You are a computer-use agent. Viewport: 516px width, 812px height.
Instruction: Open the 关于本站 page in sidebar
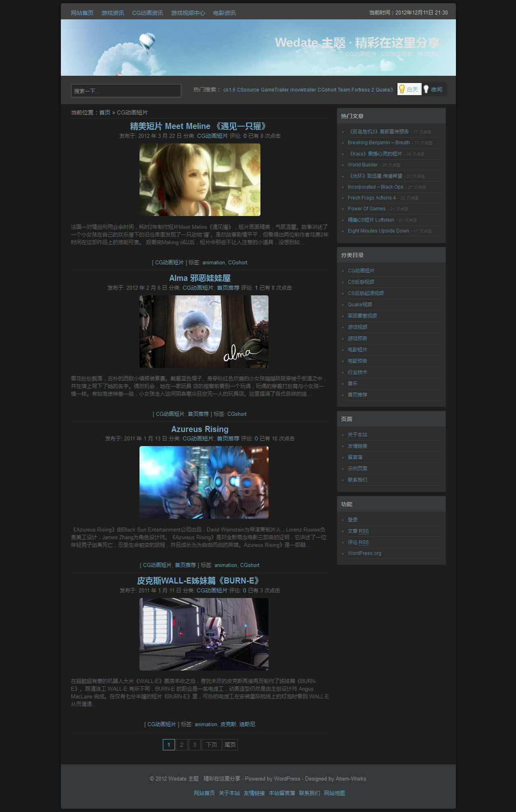[x=358, y=435]
